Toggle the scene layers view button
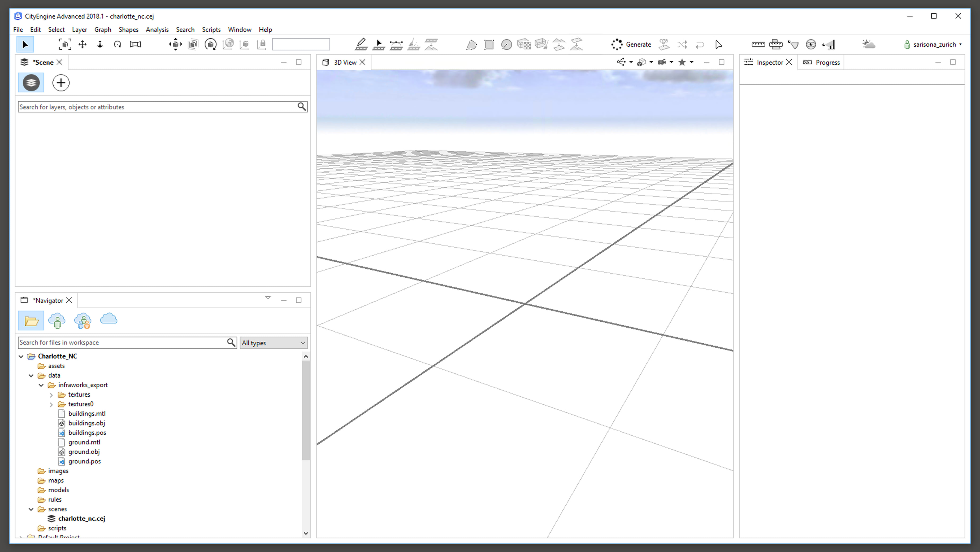This screenshot has height=552, width=980. click(x=31, y=83)
